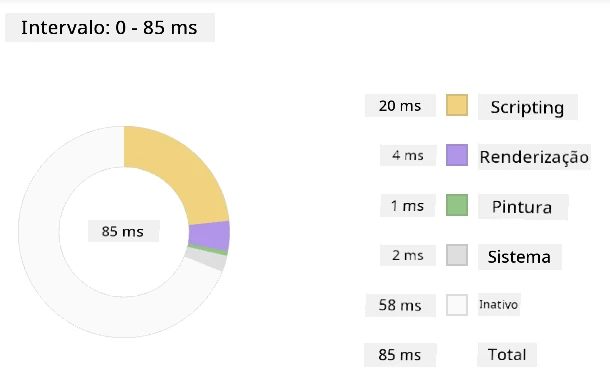This screenshot has height=378, width=610.
Task: Click the purple Renderização color swatch
Action: [x=457, y=155]
